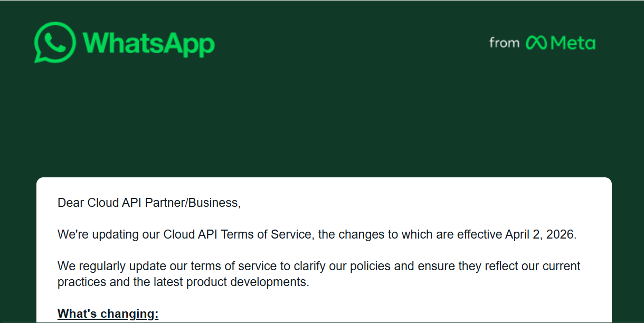Open the 'What's changing:' underlined heading
644x323 pixels.
(108, 313)
